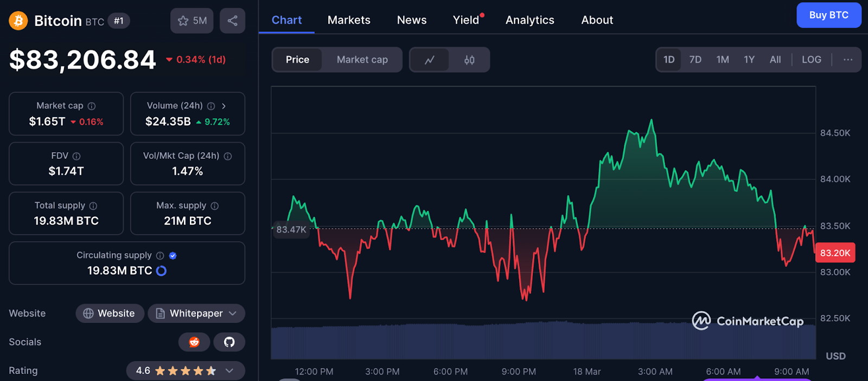The image size is (868, 381).
Task: Open more chart options ellipsis menu
Action: [847, 60]
